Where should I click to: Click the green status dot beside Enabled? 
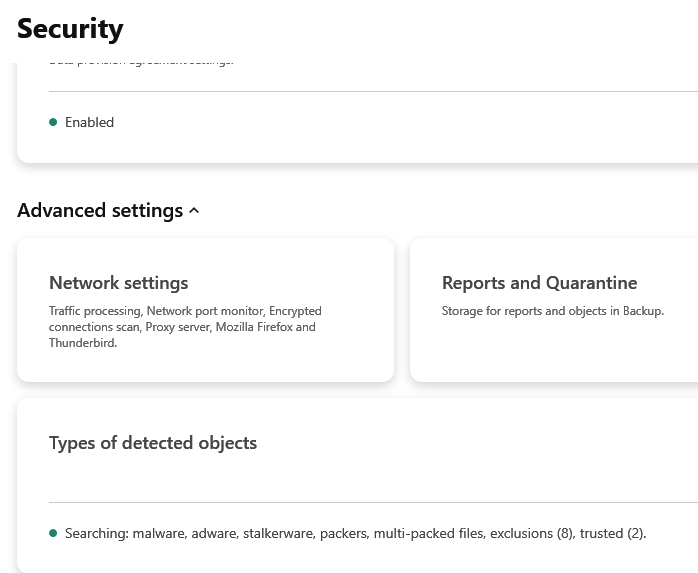click(53, 122)
